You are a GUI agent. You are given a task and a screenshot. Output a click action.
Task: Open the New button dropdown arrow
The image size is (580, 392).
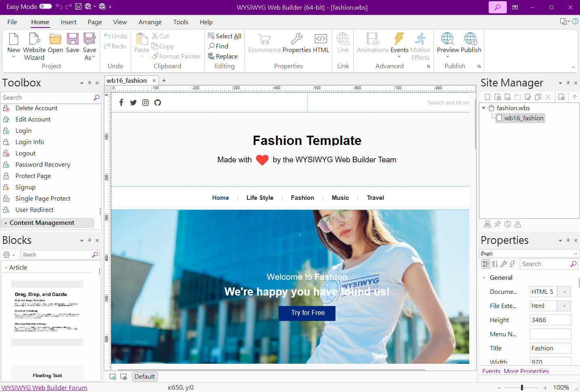[14, 57]
